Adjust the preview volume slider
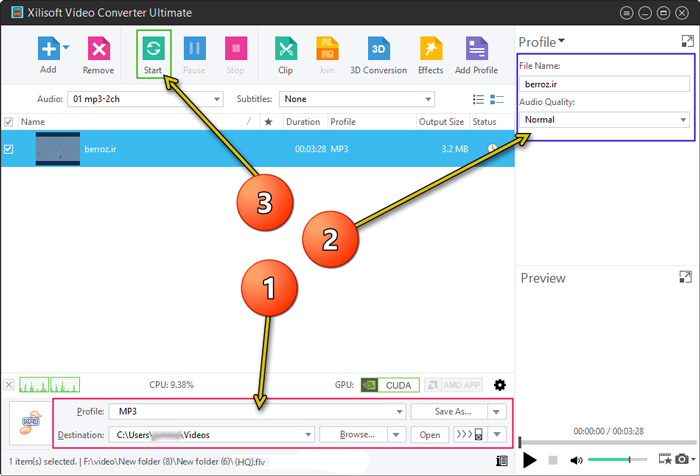Viewport: 700px width, 476px height. pyautogui.click(x=614, y=459)
